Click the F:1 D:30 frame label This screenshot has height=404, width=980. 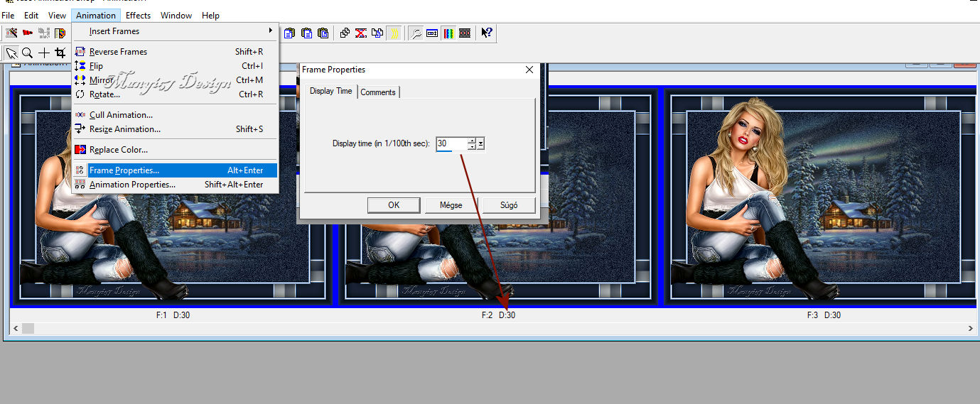point(173,315)
